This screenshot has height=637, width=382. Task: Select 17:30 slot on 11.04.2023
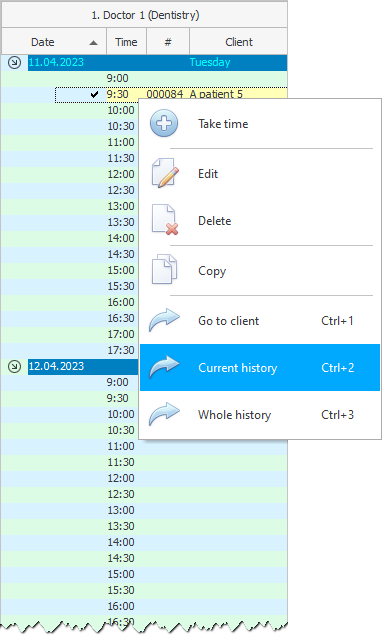click(x=121, y=350)
